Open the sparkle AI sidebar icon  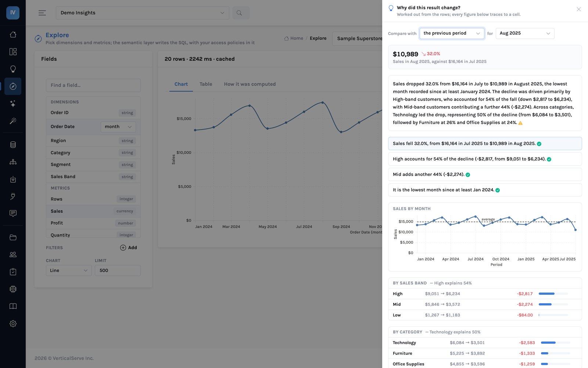pos(13,104)
